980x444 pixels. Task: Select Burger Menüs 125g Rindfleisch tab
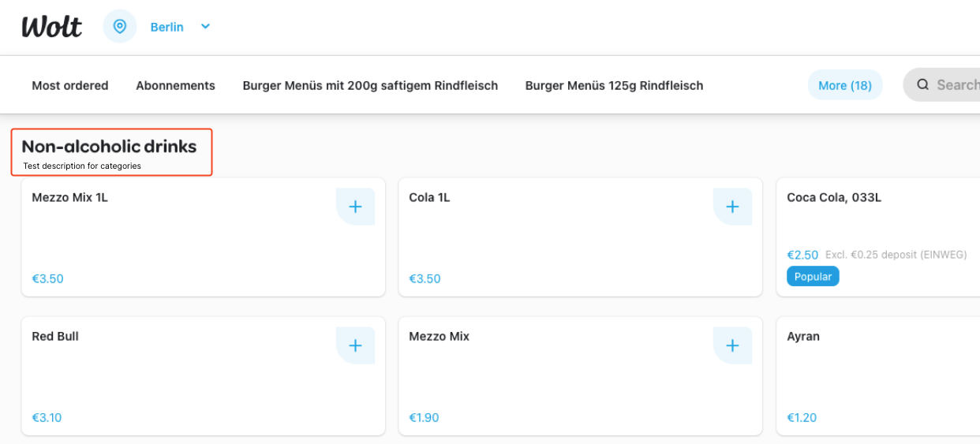pyautogui.click(x=614, y=85)
